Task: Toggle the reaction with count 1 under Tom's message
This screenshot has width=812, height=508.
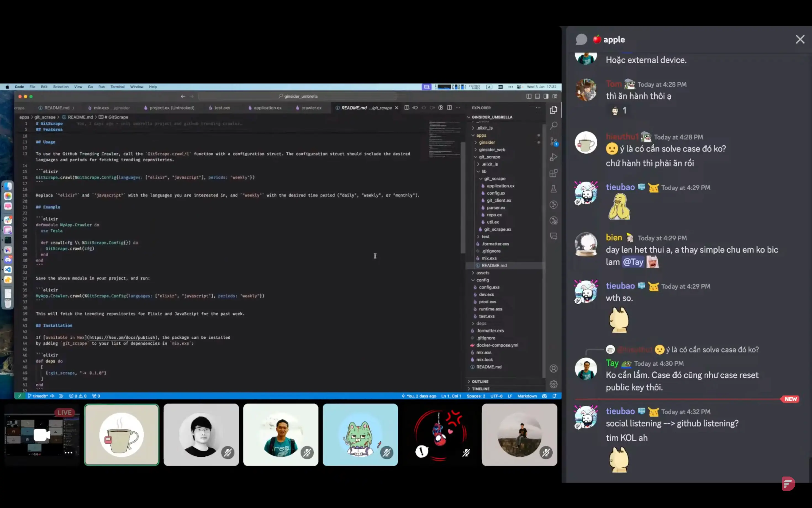Action: point(618,110)
